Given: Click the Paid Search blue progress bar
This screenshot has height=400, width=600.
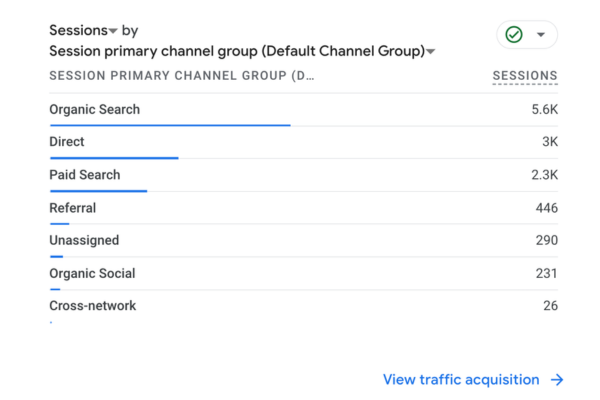Looking at the screenshot, I should coord(98,191).
